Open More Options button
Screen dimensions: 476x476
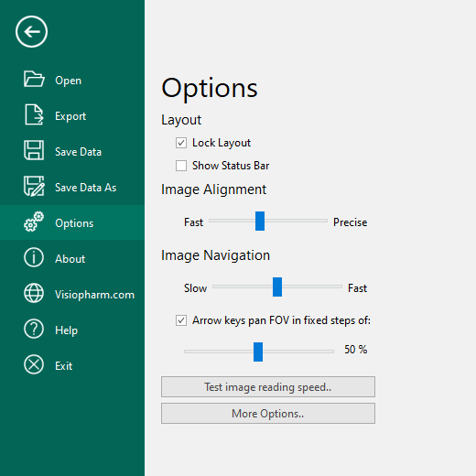click(268, 414)
